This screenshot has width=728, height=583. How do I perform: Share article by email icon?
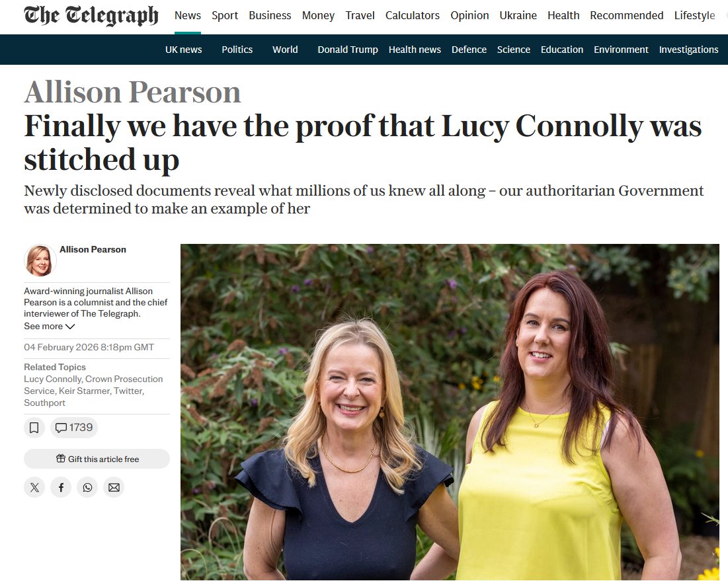114,487
